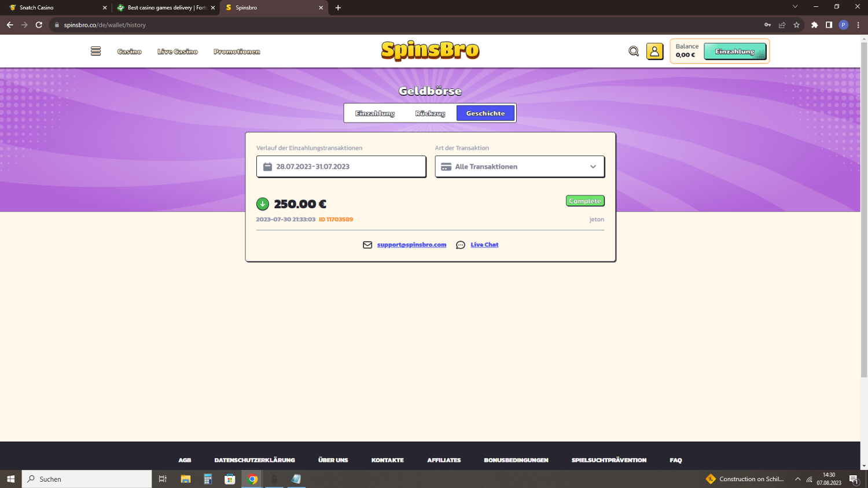Open the Alle Transaktionen dropdown
This screenshot has height=488, width=868.
(519, 166)
